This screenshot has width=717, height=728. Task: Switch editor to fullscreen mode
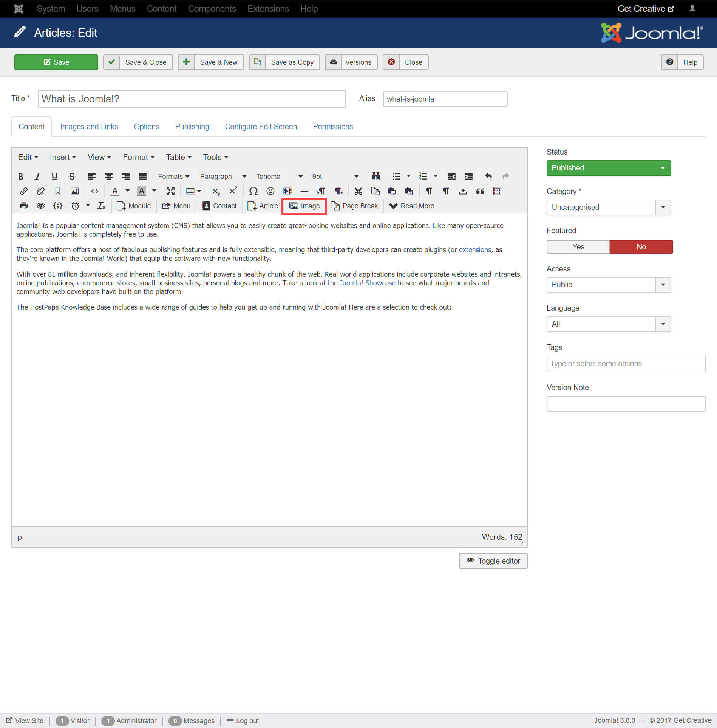point(170,191)
